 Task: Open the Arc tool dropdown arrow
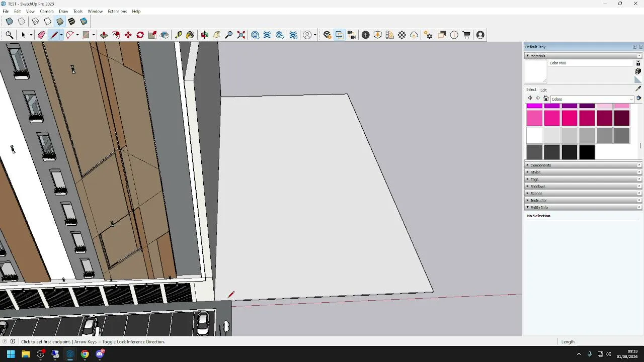click(77, 35)
